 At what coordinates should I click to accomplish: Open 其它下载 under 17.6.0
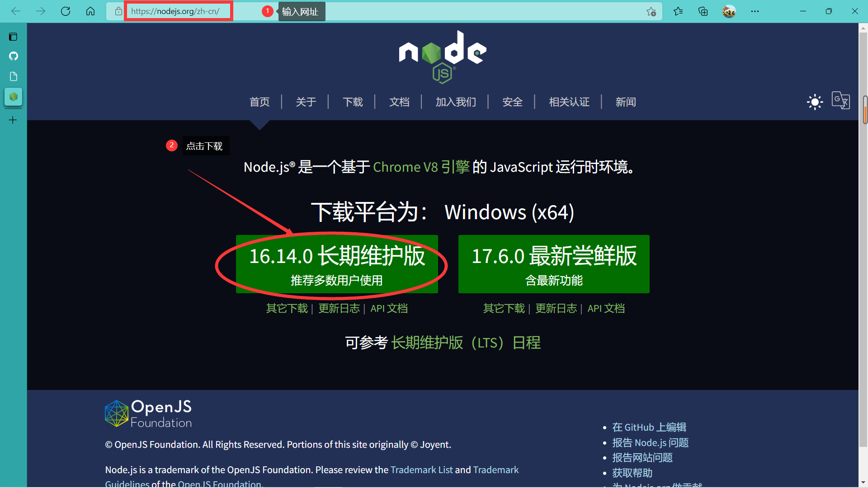[x=504, y=309]
